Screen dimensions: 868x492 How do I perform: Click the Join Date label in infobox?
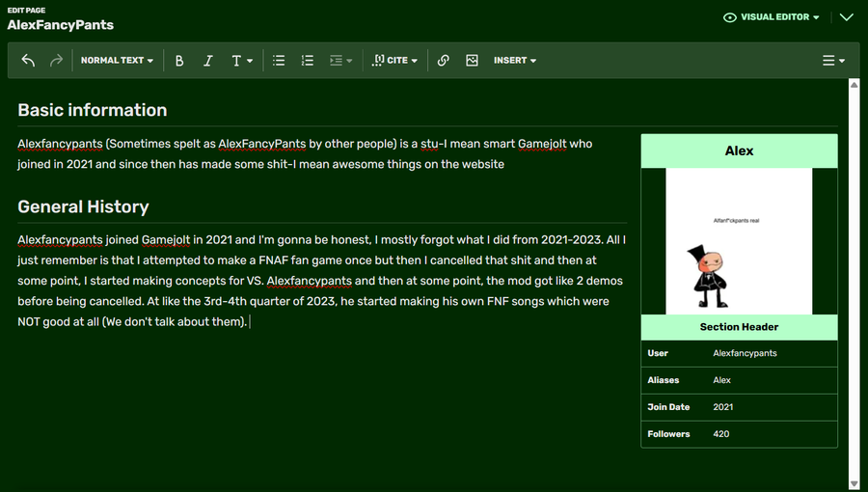668,407
